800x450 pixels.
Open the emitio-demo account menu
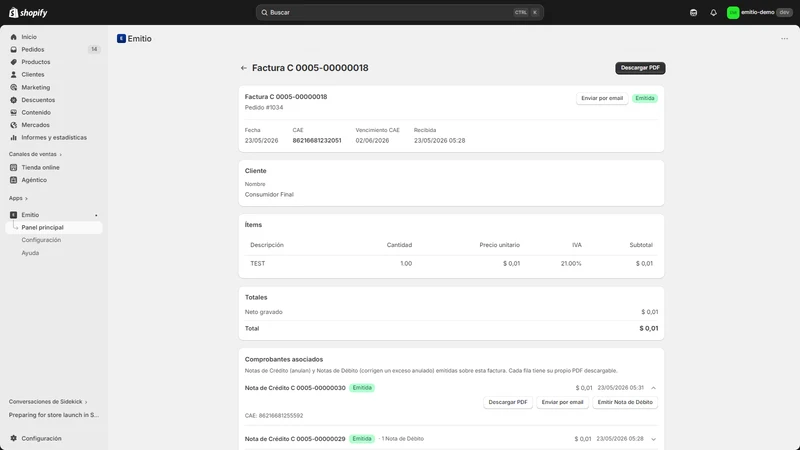(x=760, y=12)
